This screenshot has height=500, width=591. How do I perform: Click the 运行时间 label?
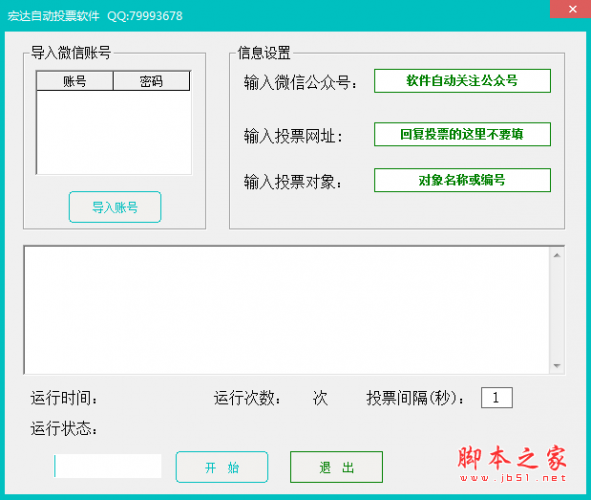(64, 398)
